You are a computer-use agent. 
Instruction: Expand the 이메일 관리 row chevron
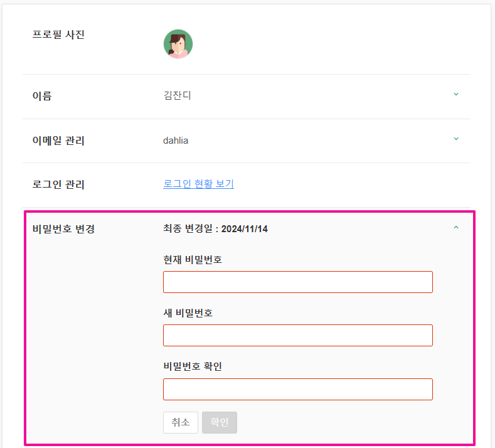click(456, 139)
